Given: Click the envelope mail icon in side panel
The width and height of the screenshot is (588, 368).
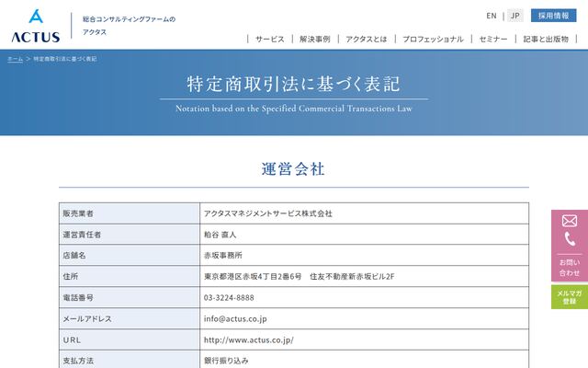Looking at the screenshot, I should point(570,221).
